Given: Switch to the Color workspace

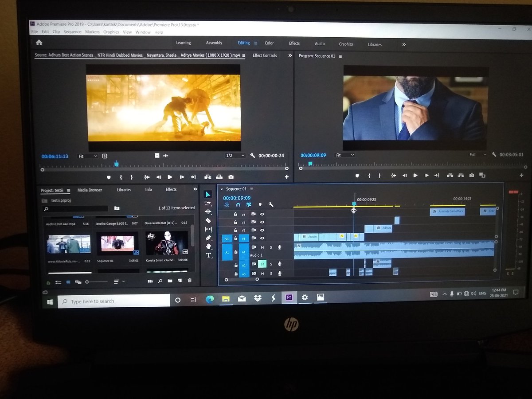Looking at the screenshot, I should 269,43.
